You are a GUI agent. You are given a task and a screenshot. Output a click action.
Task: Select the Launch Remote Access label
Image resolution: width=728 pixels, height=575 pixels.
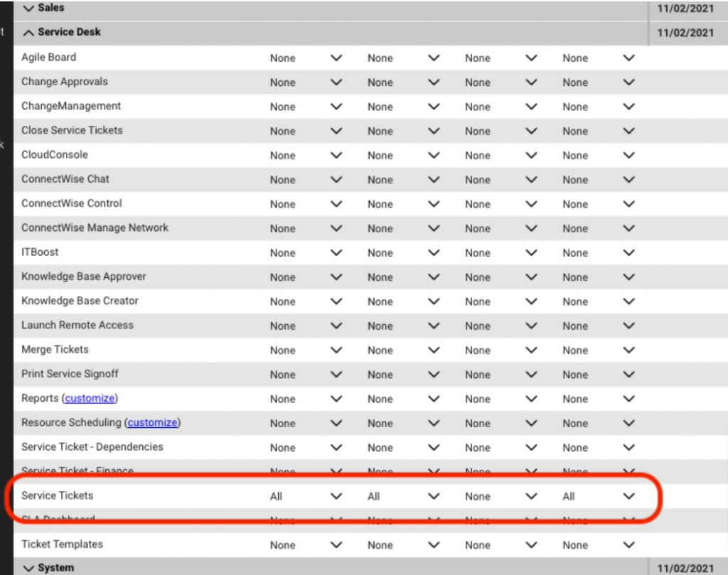77,325
